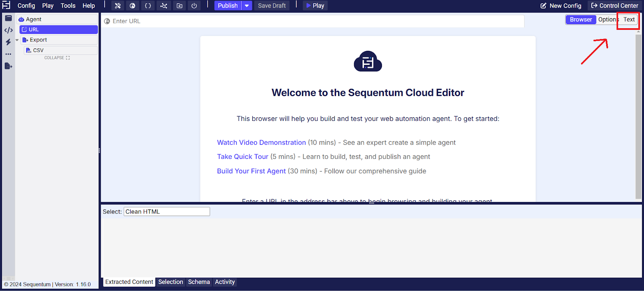Click the Save Draft button
Viewport: 644px width, 291px height.
272,6
